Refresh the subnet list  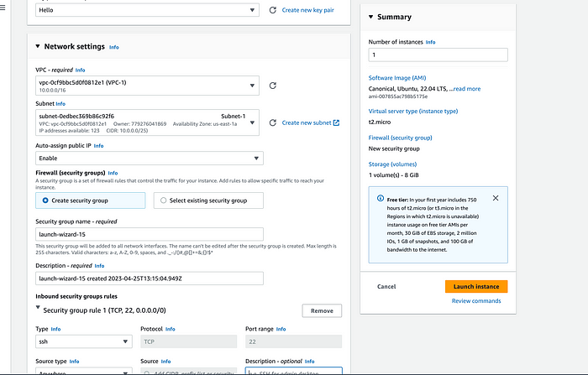(273, 122)
